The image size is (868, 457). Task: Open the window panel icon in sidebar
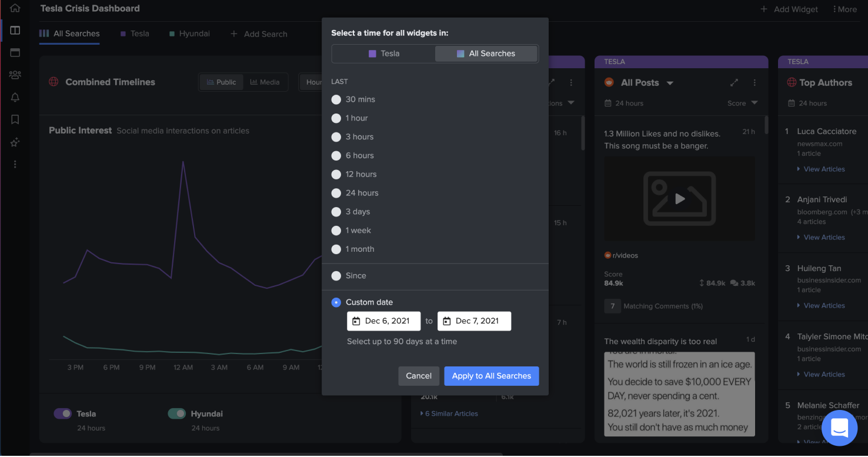[x=15, y=52]
